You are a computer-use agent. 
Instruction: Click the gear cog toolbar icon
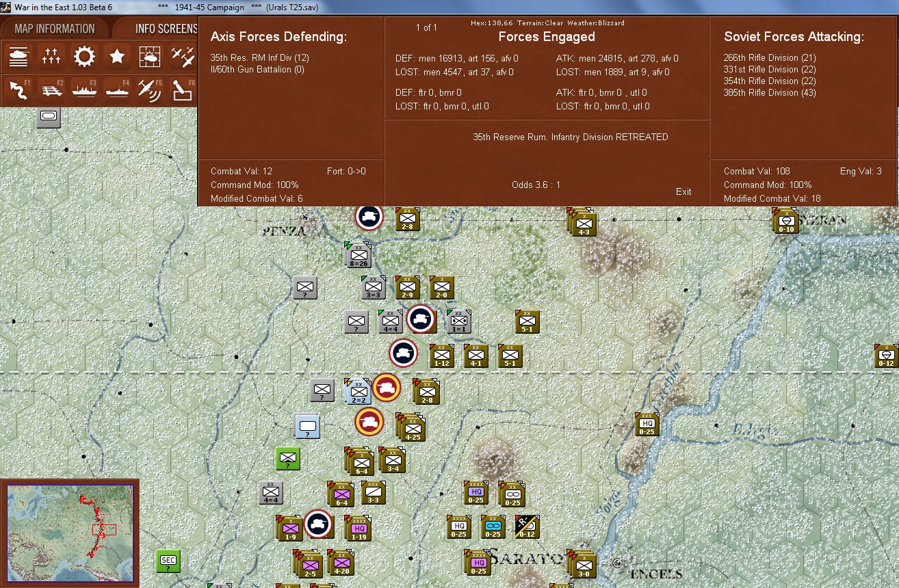click(x=84, y=56)
